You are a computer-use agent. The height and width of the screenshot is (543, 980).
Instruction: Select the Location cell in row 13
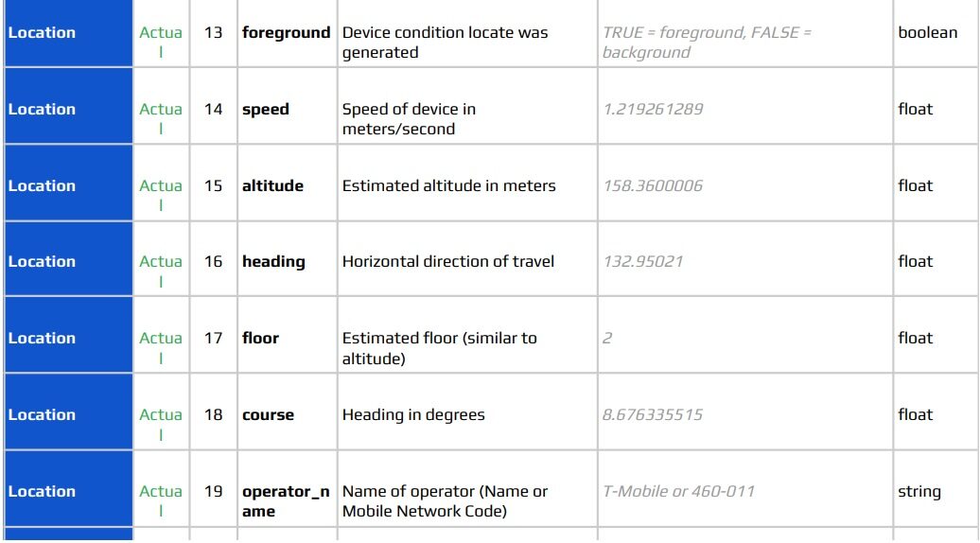tap(69, 33)
